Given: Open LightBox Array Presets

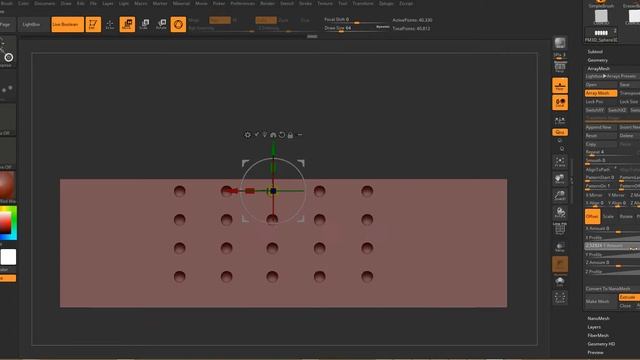Looking at the screenshot, I should 612,76.
